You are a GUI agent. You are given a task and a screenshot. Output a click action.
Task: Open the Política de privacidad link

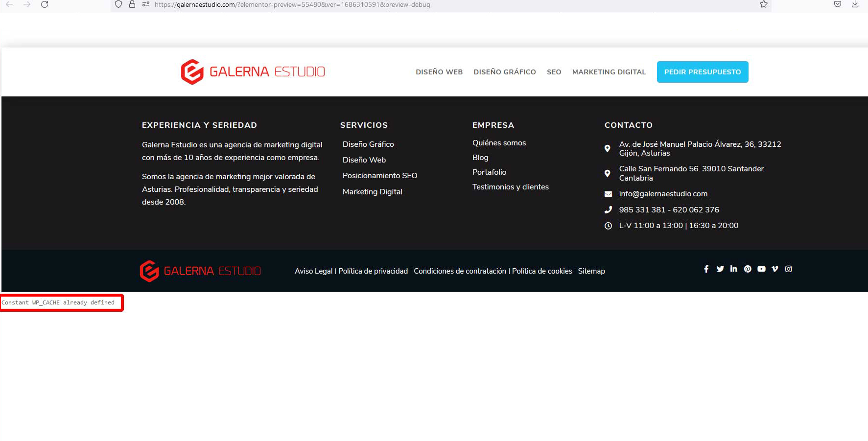[x=373, y=271]
